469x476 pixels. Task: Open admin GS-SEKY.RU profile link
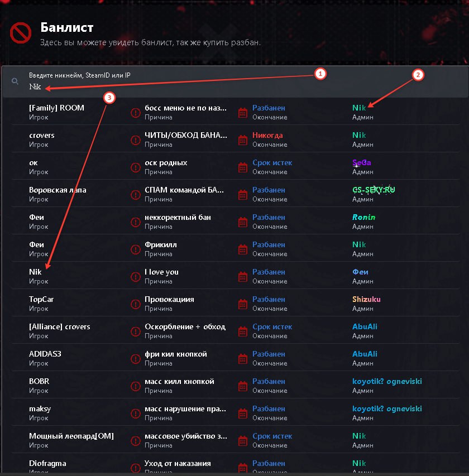point(374,190)
